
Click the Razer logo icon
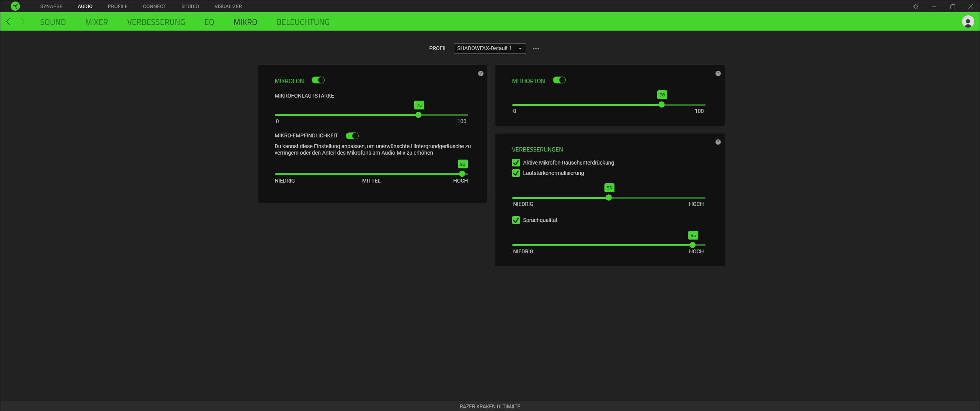tap(15, 6)
